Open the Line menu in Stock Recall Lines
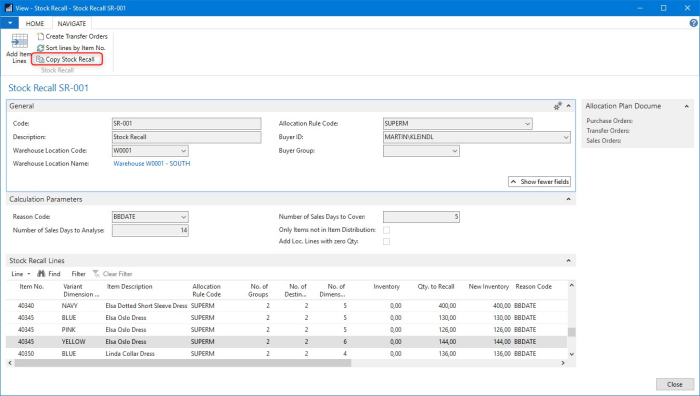This screenshot has width=700, height=396. (21, 274)
